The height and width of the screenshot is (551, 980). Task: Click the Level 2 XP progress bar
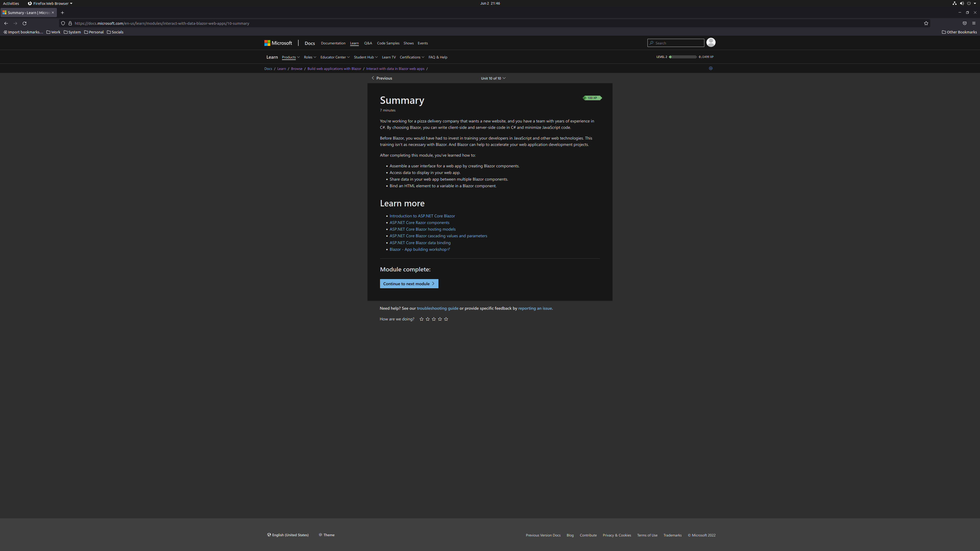683,57
